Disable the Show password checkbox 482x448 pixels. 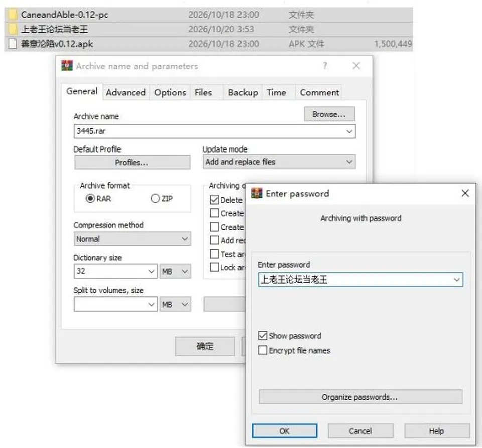[263, 336]
